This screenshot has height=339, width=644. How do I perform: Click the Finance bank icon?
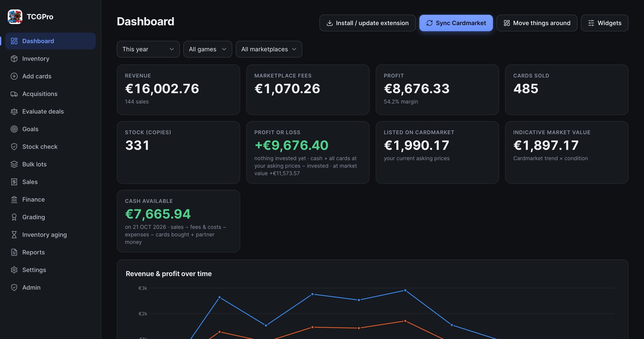(14, 199)
